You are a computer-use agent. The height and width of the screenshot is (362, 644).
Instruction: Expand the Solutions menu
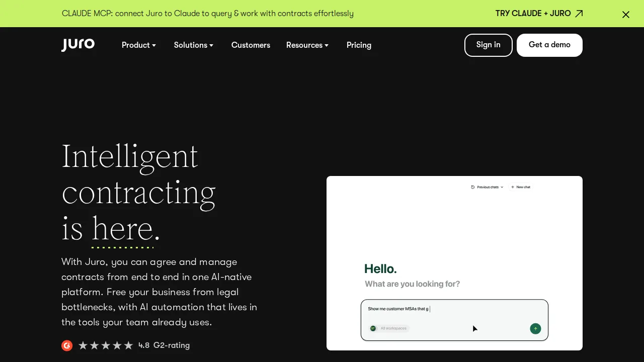tap(194, 45)
